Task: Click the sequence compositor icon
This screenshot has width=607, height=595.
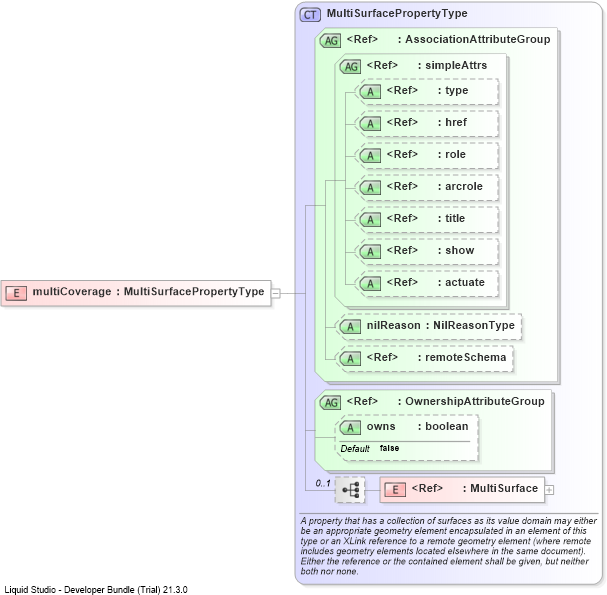Action: pos(350,490)
